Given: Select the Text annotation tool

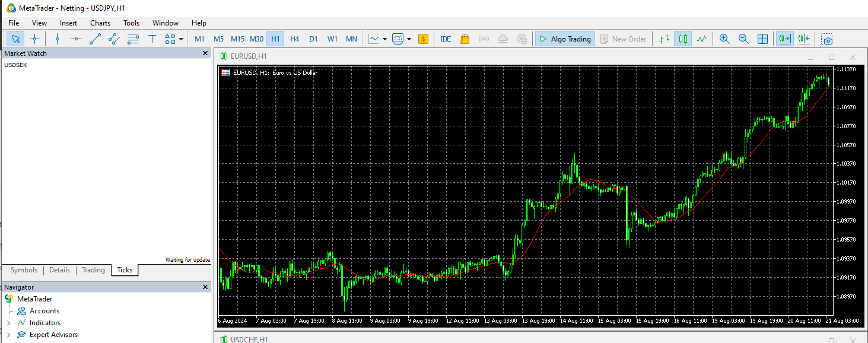Looking at the screenshot, I should click(x=152, y=39).
